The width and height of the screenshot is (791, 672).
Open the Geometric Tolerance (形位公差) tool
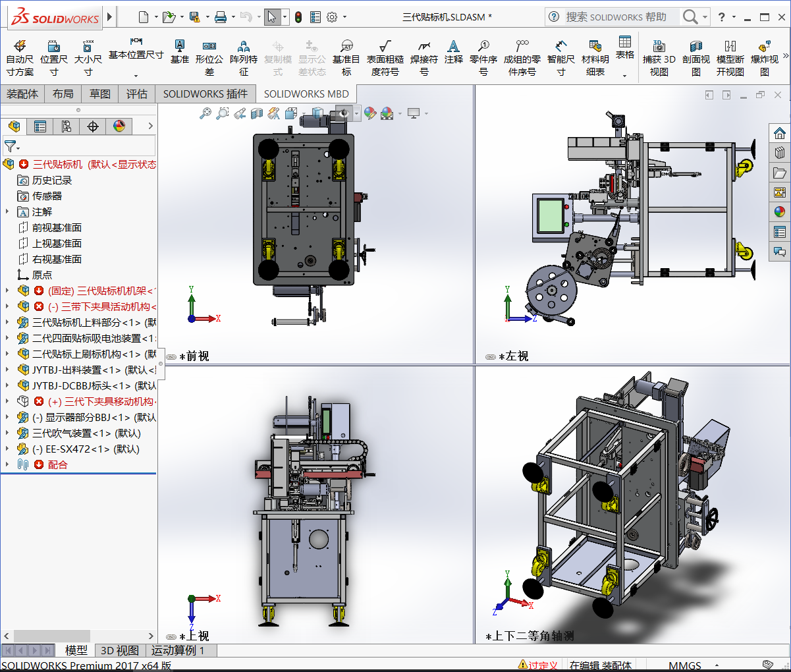(x=209, y=58)
